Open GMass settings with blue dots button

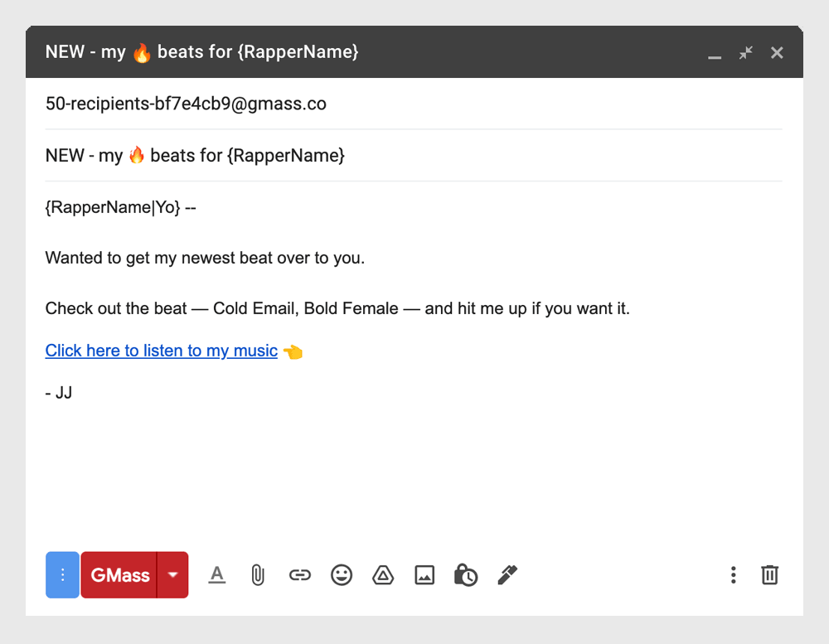62,574
